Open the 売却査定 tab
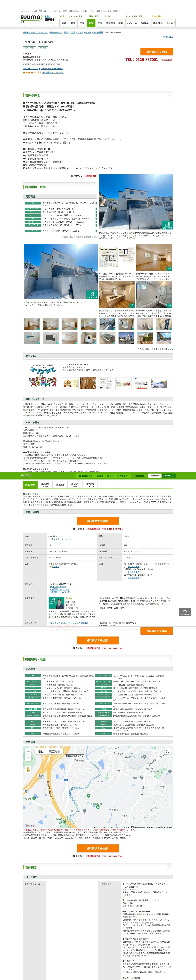 click(x=145, y=23)
